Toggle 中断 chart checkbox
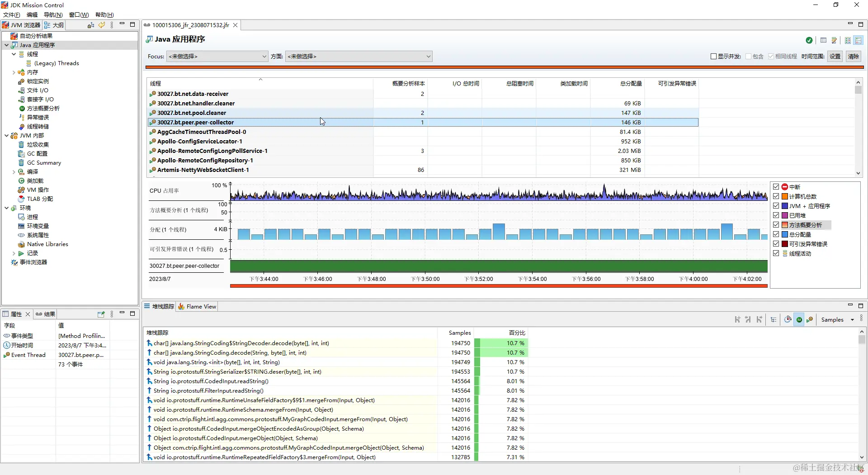868x475 pixels. (x=776, y=187)
